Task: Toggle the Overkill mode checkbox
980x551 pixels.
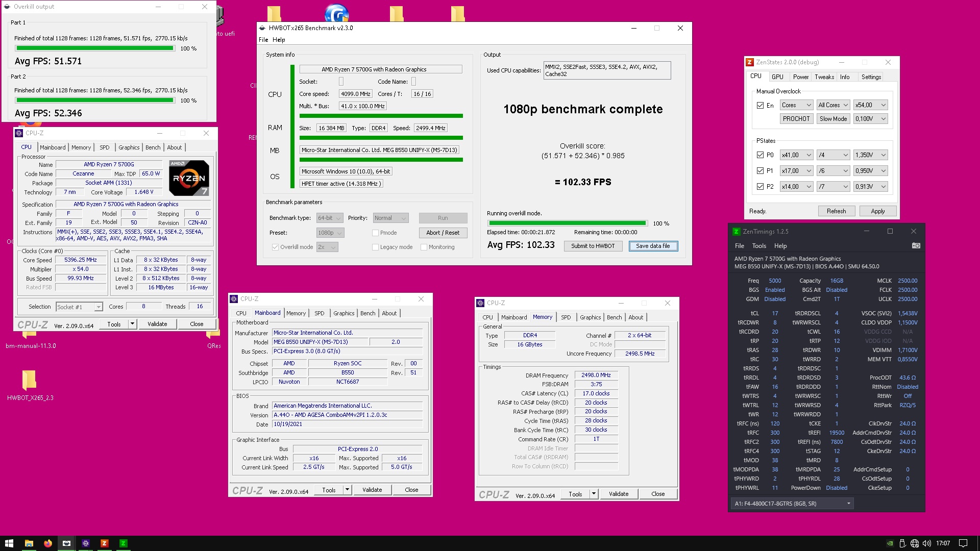Action: pyautogui.click(x=275, y=247)
